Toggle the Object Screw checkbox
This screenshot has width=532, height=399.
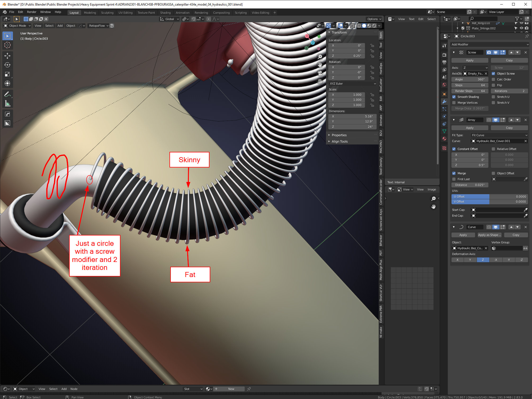(493, 74)
